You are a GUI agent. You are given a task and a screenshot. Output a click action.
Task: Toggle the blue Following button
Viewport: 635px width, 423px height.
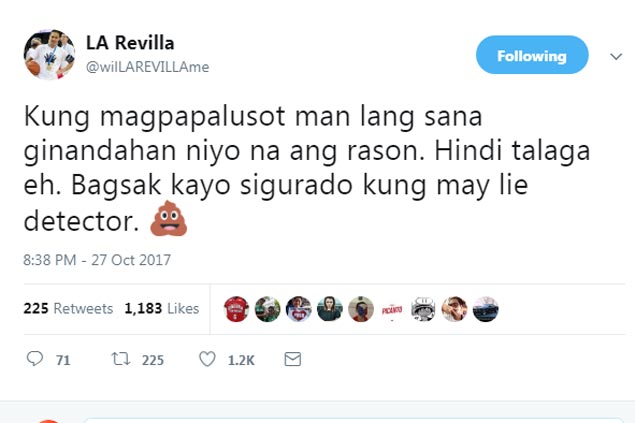click(x=532, y=55)
